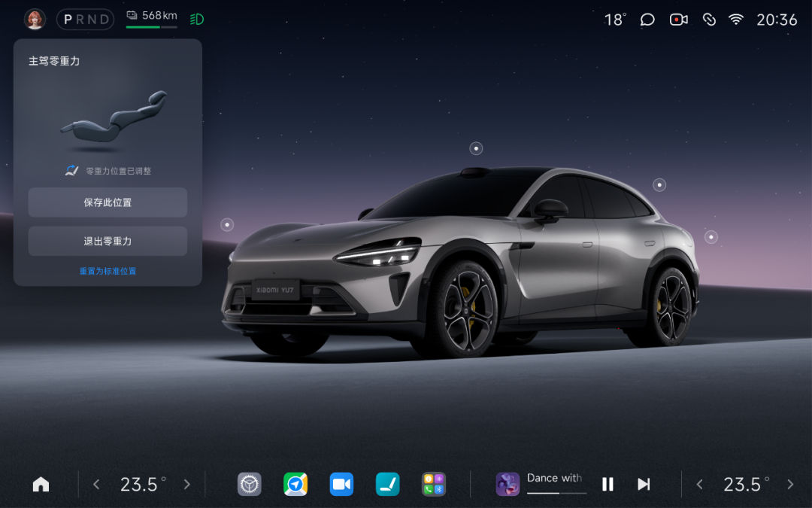Open the video camera app
Screen dimensions: 812x508
[x=341, y=484]
